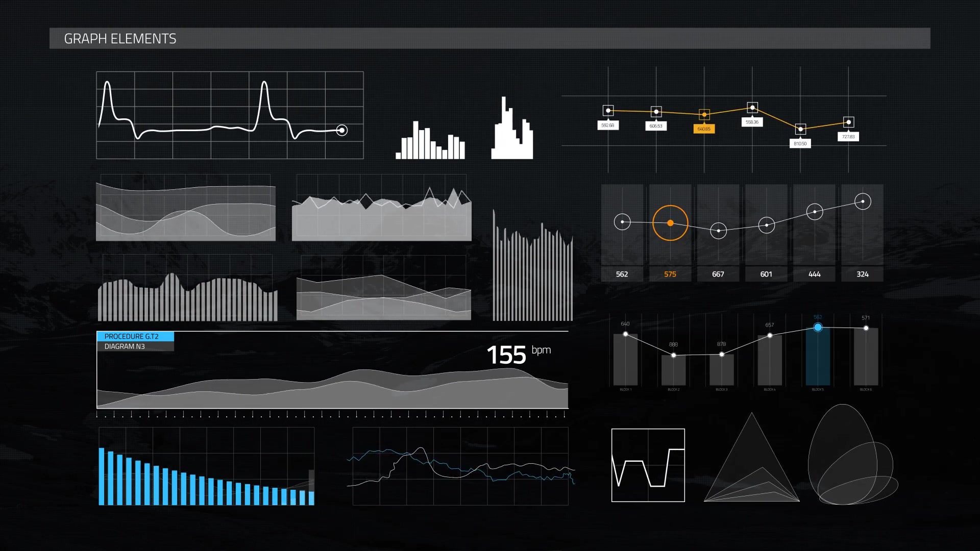Select the orange square node on line chart
Image resolution: width=980 pixels, height=551 pixels.
coord(704,115)
